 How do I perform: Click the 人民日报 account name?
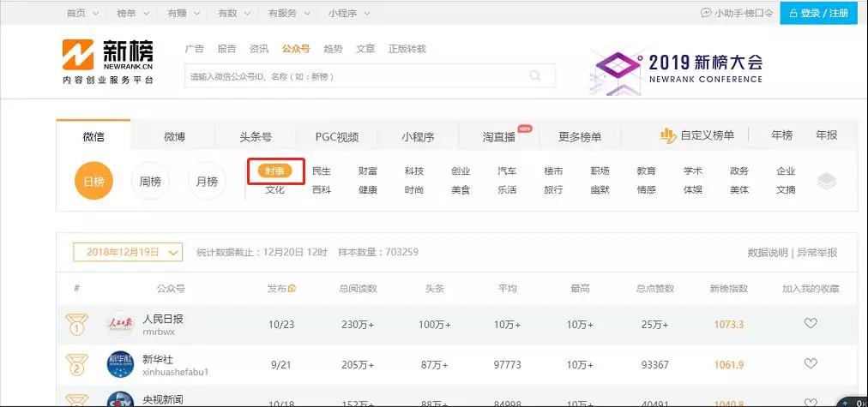point(163,319)
